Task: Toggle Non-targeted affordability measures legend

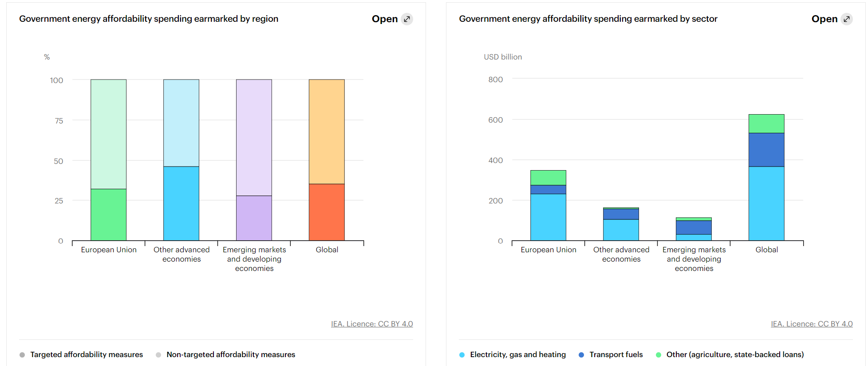Action: [230, 354]
